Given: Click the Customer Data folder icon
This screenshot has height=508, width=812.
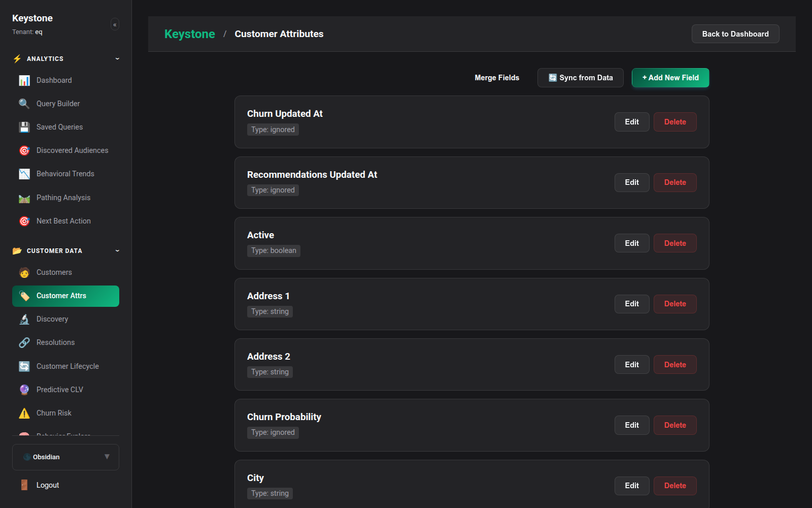Looking at the screenshot, I should point(17,250).
